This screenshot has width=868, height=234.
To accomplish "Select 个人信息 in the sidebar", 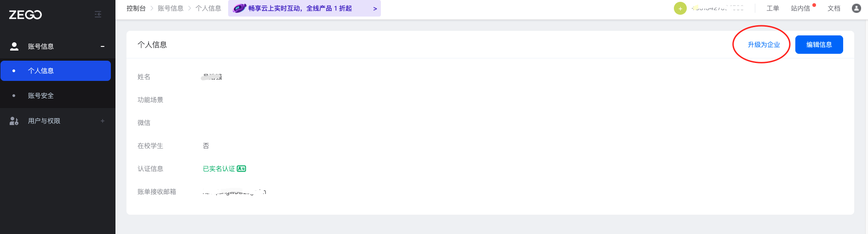I will (56, 71).
